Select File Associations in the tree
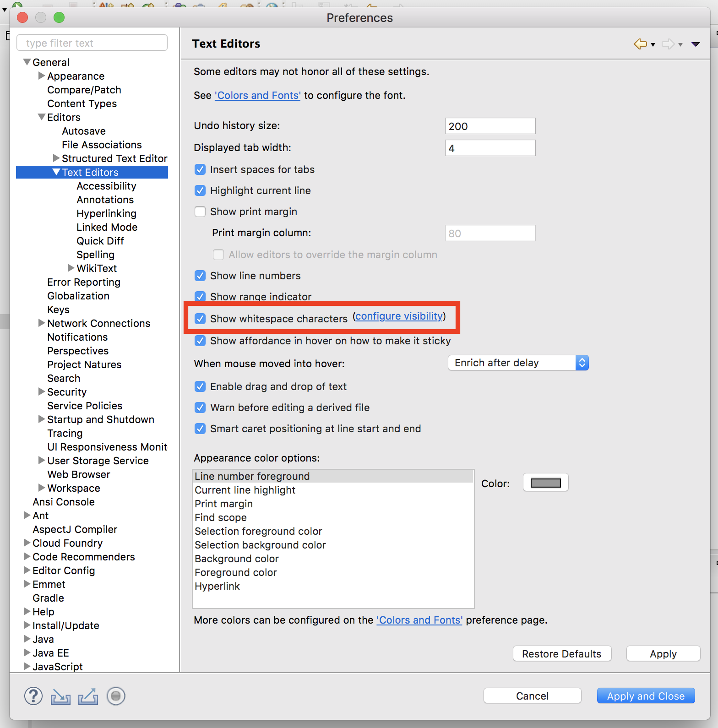 [102, 145]
